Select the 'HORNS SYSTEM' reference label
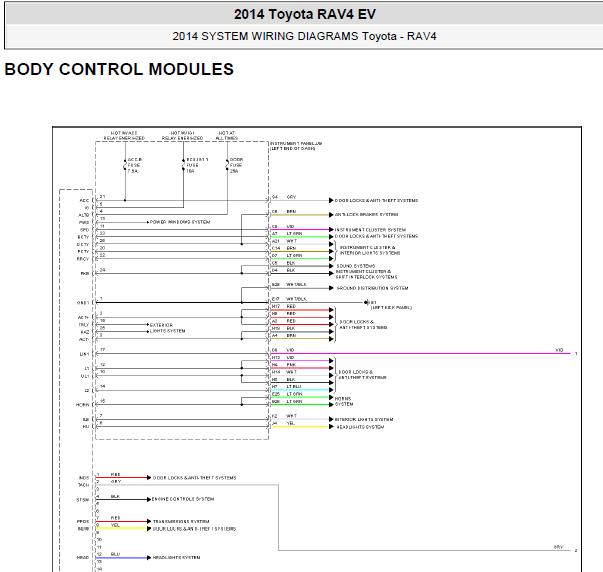The height and width of the screenshot is (572, 603). tap(344, 402)
